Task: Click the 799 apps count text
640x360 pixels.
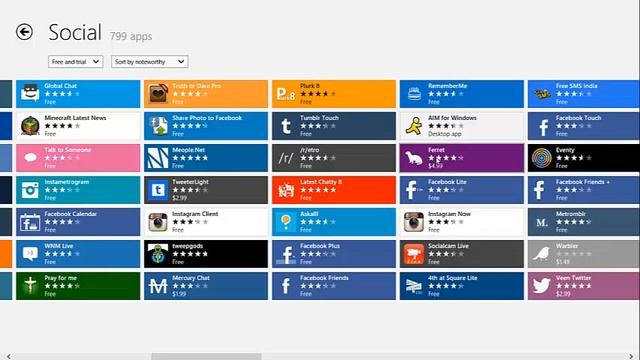Action: click(131, 36)
